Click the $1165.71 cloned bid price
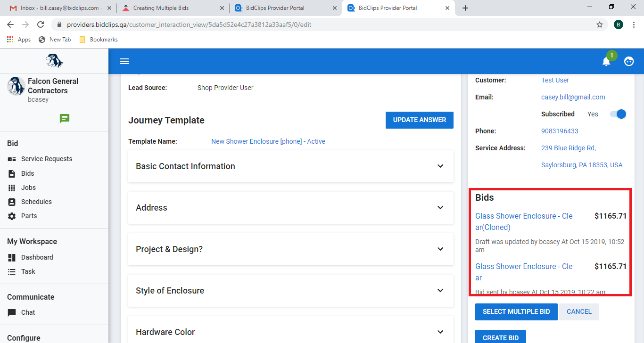The height and width of the screenshot is (343, 644). tap(611, 216)
